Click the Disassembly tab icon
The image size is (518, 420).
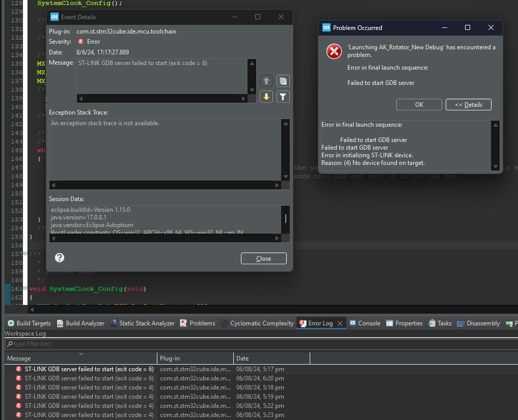pyautogui.click(x=461, y=323)
